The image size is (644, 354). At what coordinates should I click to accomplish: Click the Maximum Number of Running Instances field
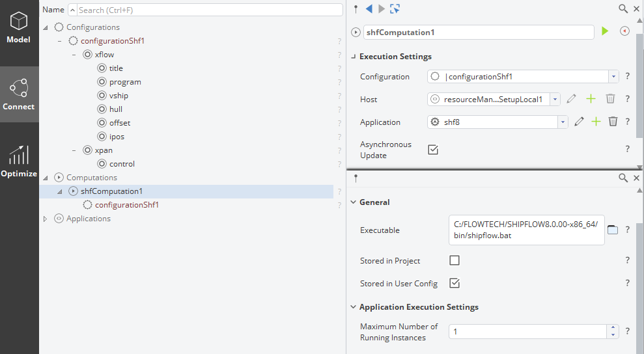(528, 331)
